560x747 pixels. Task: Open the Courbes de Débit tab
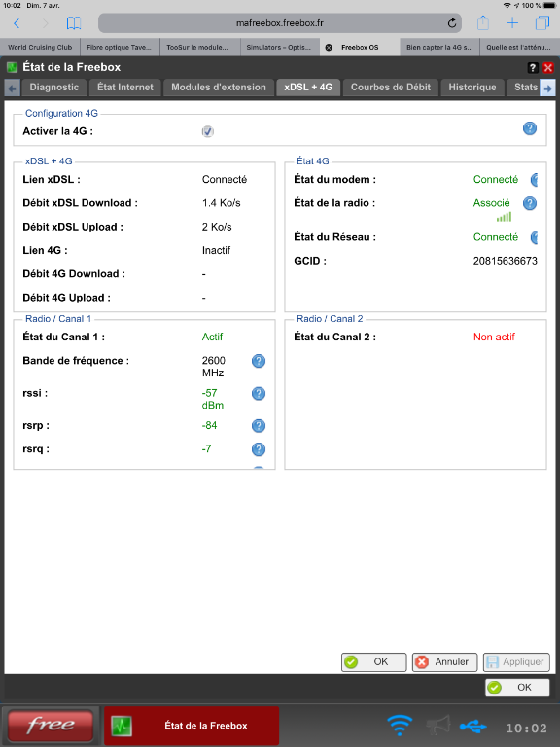click(391, 88)
